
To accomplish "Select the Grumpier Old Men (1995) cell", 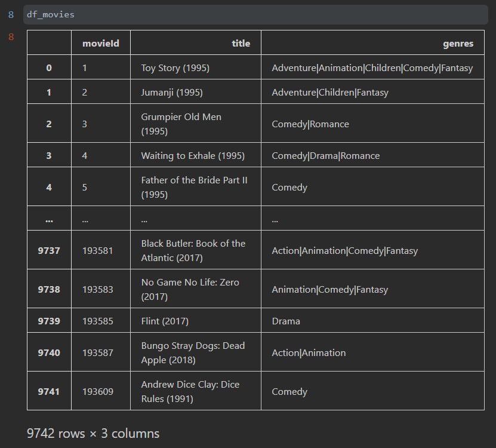I will point(196,124).
